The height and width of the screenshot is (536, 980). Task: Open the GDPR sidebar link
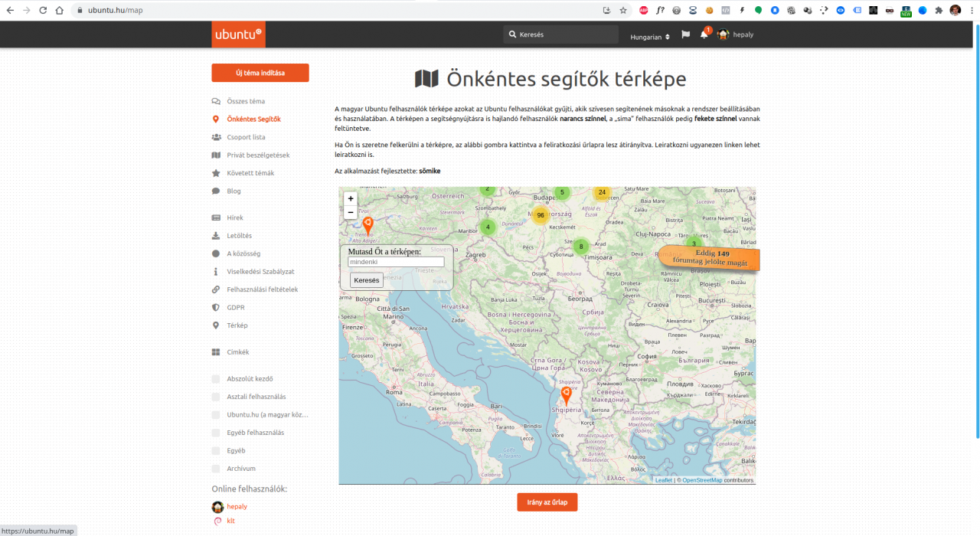pos(236,307)
